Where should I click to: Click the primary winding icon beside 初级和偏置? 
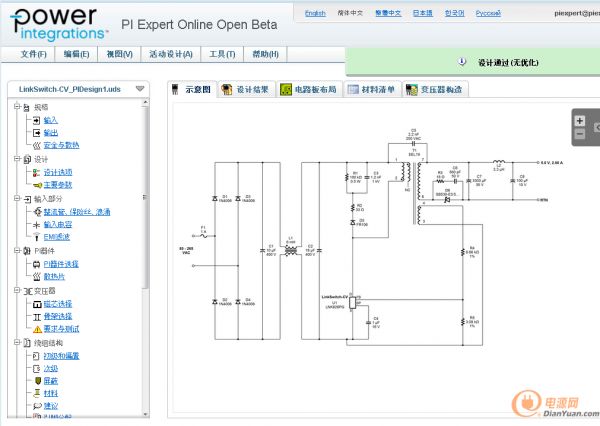(x=36, y=356)
